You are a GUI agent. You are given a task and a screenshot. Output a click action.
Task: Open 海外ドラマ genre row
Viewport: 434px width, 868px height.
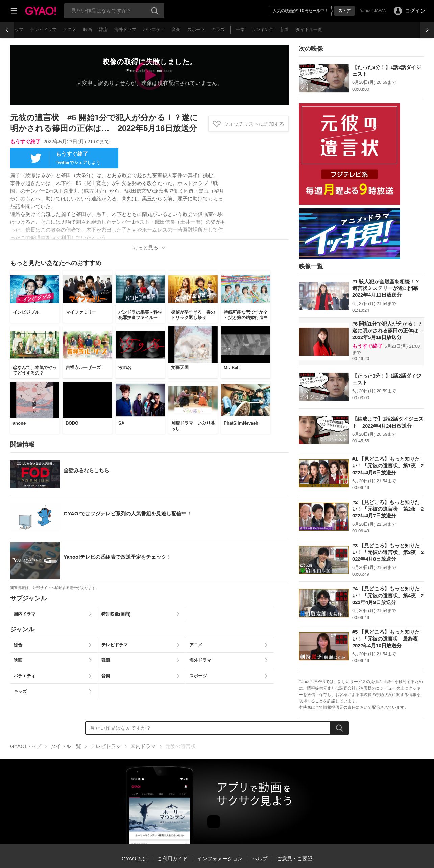(x=230, y=660)
